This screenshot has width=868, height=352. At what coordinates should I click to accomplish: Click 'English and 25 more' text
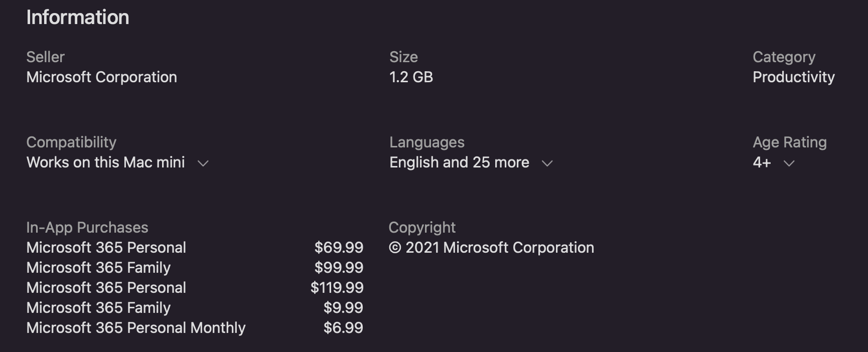(x=459, y=162)
